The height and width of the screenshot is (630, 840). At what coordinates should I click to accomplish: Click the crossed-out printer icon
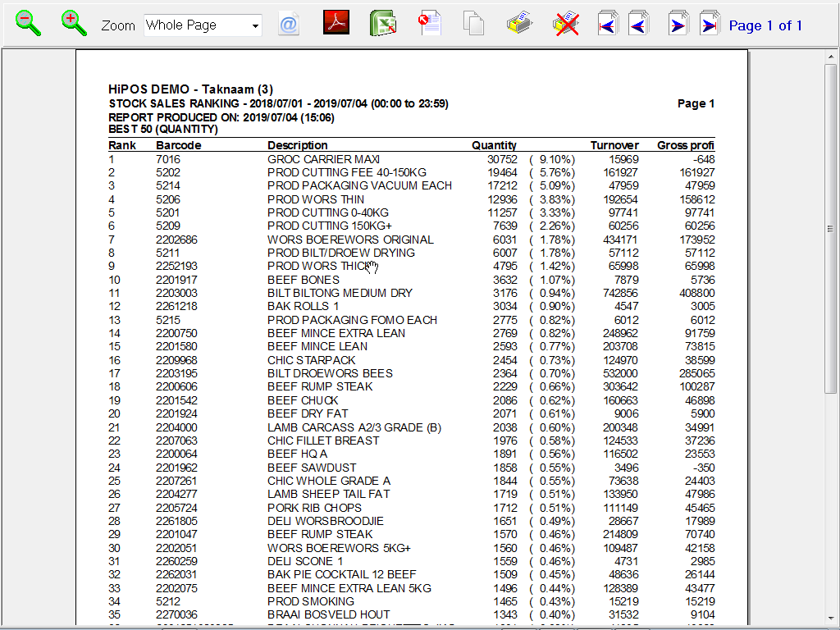click(x=566, y=24)
